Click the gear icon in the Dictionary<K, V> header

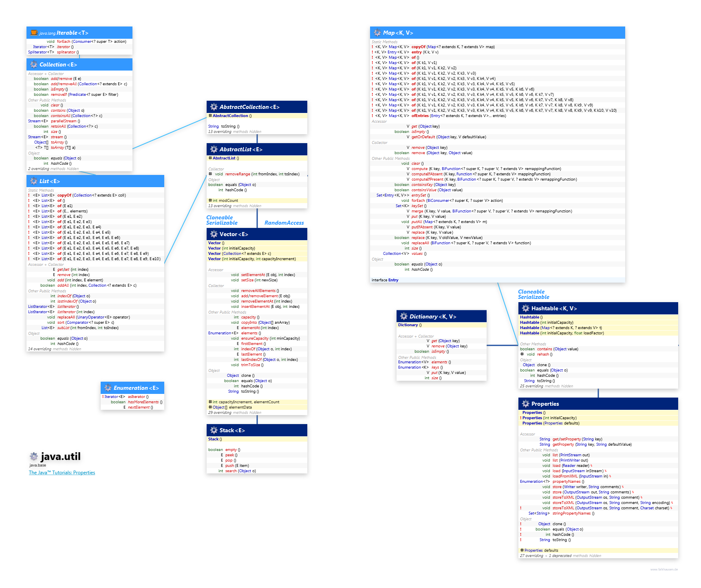click(403, 316)
